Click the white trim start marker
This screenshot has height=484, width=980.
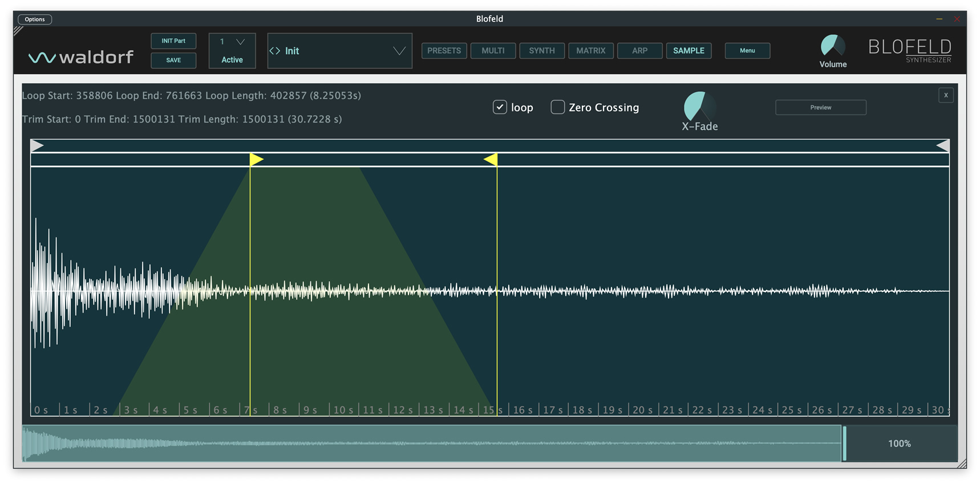point(37,146)
